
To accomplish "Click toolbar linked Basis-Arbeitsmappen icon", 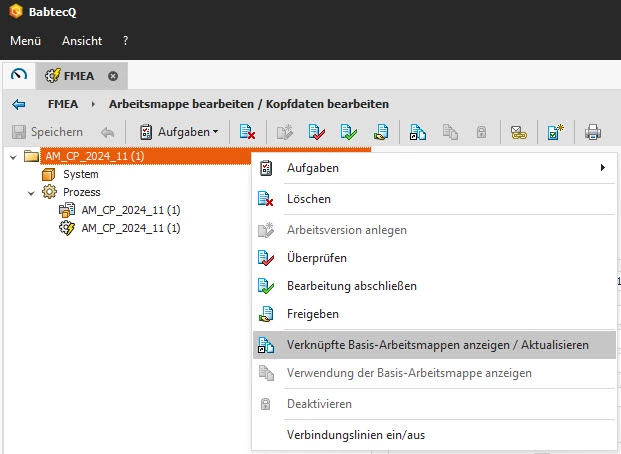I will click(x=418, y=132).
